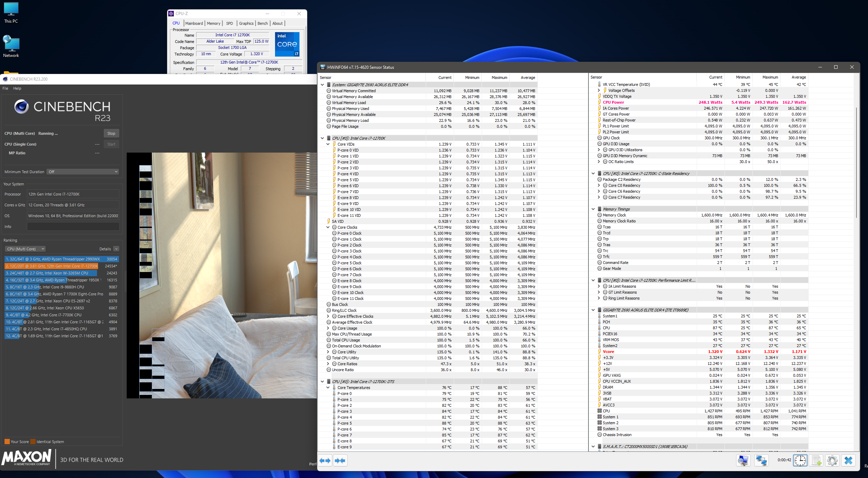Image resolution: width=868 pixels, height=478 pixels.
Task: Collapse the GIGABYTE Z690 ITE IT8689E group
Action: tap(593, 310)
